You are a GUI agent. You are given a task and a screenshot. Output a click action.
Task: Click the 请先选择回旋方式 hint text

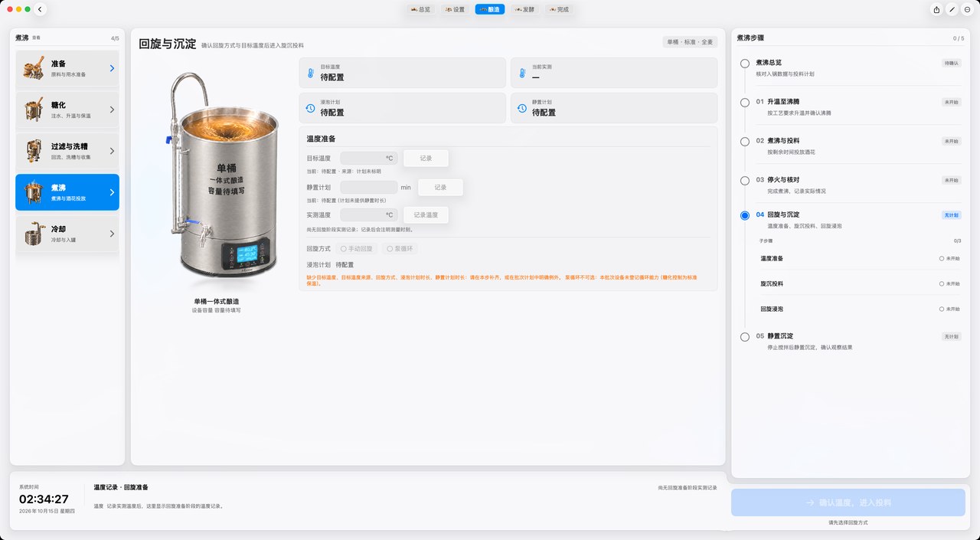[x=848, y=522]
